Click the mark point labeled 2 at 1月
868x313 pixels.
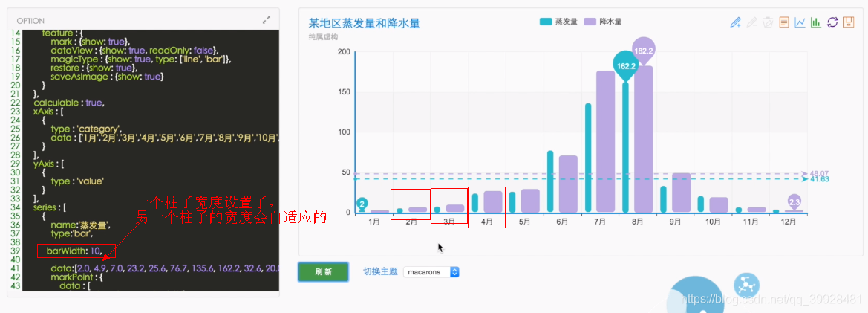362,204
